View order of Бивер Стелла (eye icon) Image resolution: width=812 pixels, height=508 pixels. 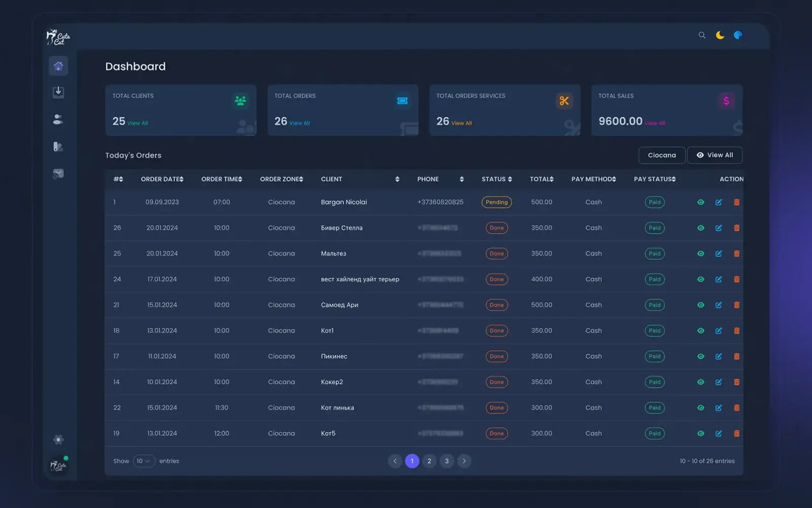700,228
